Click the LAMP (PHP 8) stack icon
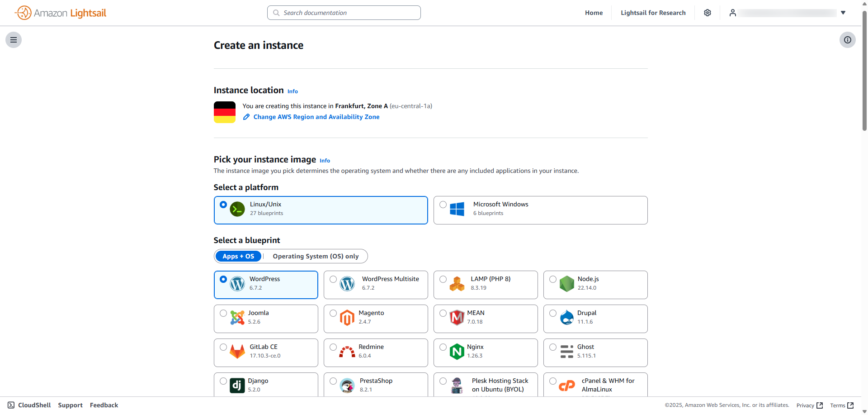 pyautogui.click(x=457, y=284)
